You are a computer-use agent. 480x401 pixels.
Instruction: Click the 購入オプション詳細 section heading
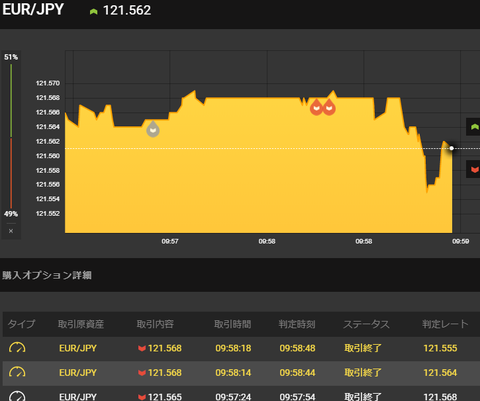(x=47, y=275)
